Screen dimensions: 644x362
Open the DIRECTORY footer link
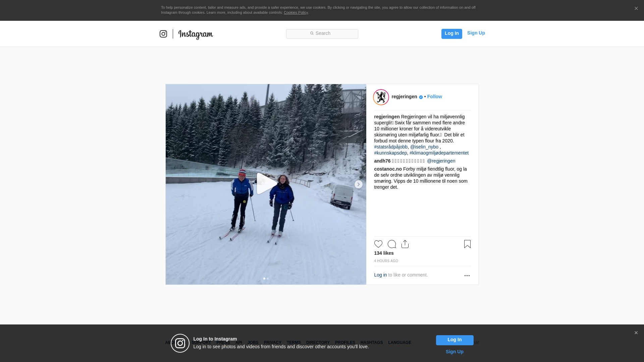(x=318, y=343)
